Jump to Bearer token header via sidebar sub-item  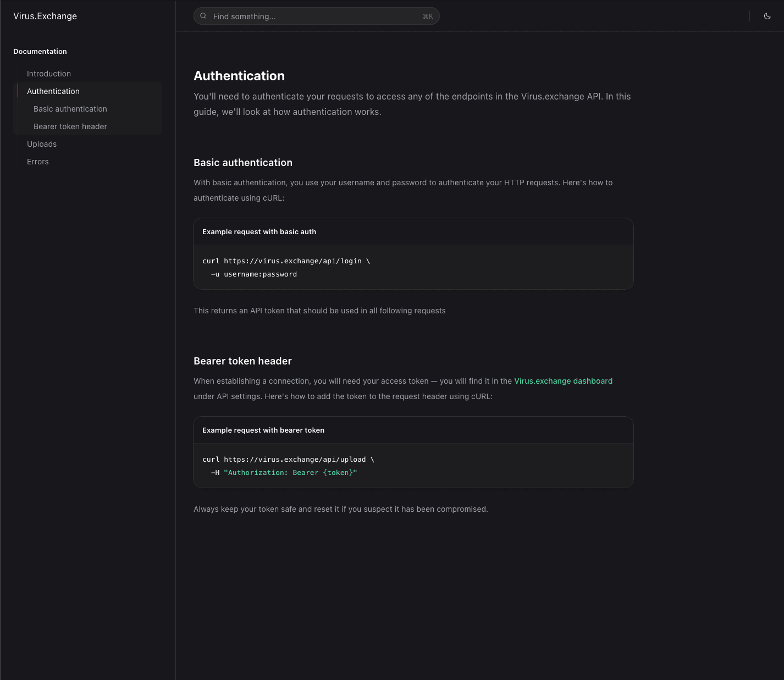pos(70,126)
